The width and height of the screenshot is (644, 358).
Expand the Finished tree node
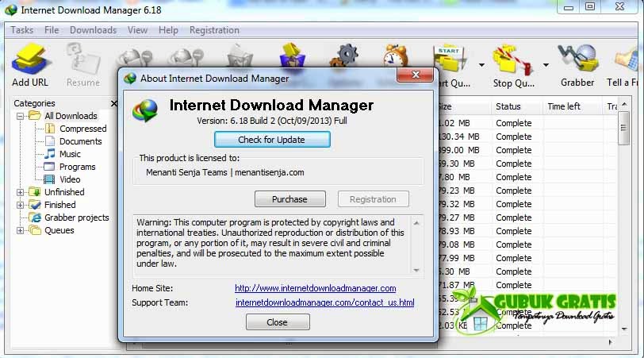[x=20, y=205]
